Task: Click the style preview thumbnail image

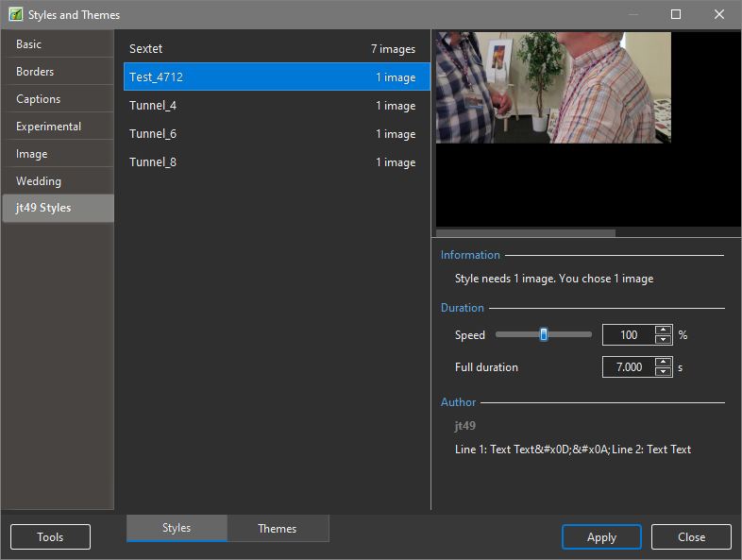Action: [553, 88]
